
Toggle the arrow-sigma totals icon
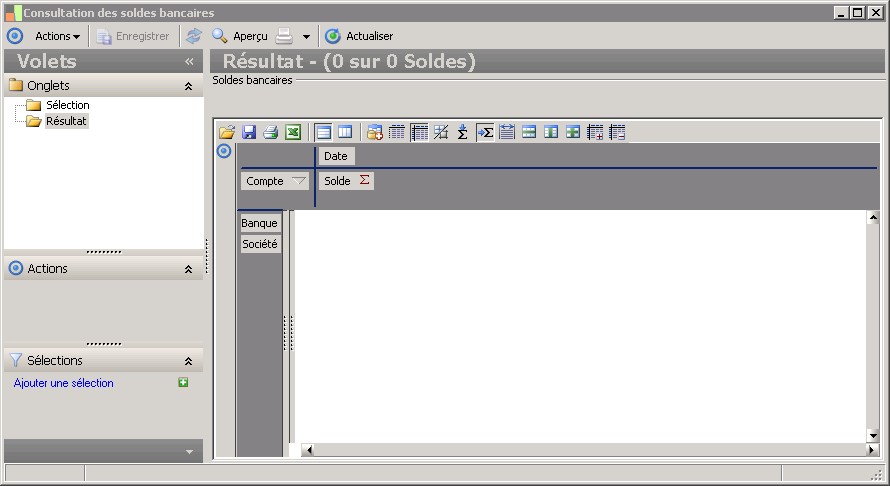coord(485,132)
